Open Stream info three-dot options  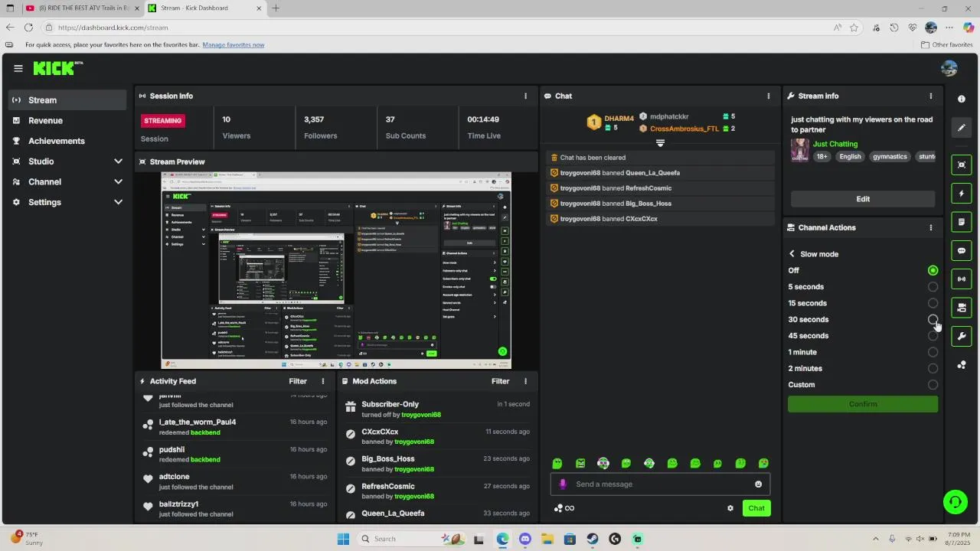tap(931, 96)
